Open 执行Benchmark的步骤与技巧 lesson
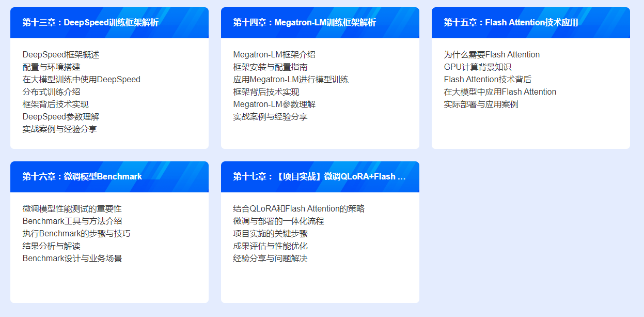This screenshot has height=317, width=644. (76, 234)
